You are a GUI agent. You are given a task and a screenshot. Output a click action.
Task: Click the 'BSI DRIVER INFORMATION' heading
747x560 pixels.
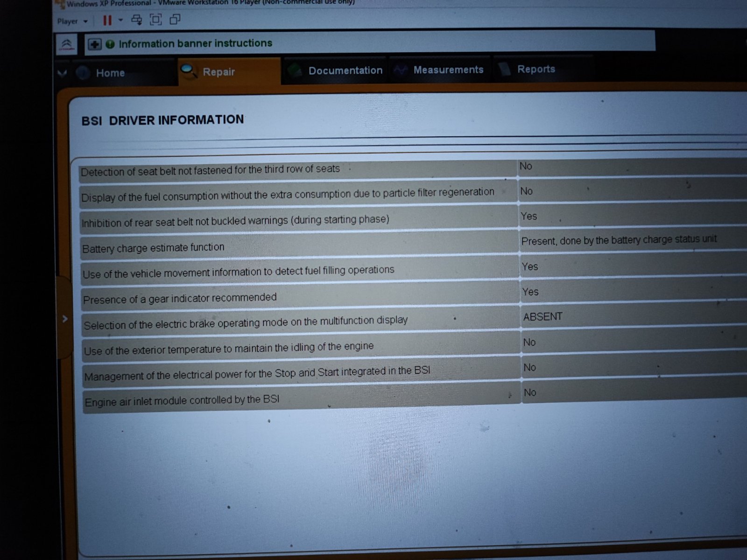162,120
